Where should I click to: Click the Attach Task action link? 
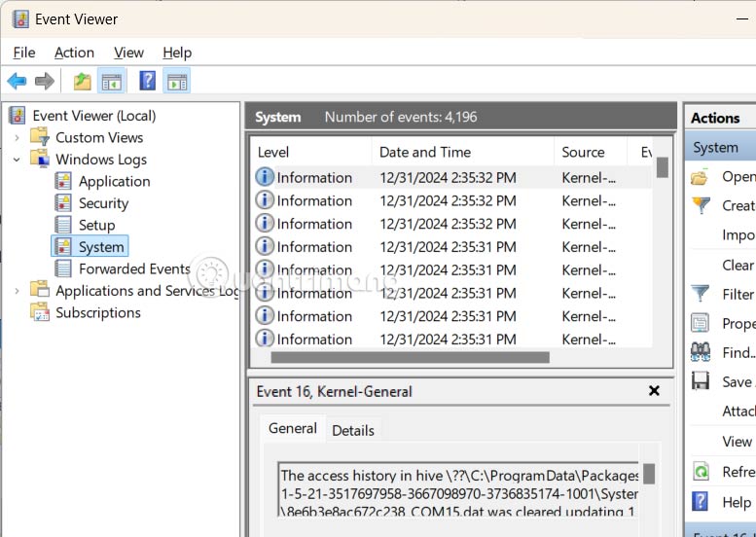[x=738, y=412]
